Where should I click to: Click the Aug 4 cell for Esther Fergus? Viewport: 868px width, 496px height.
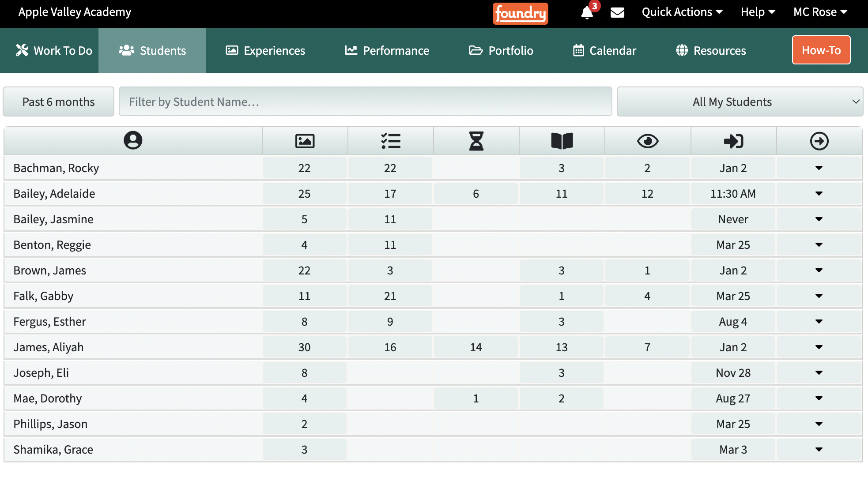coord(733,322)
